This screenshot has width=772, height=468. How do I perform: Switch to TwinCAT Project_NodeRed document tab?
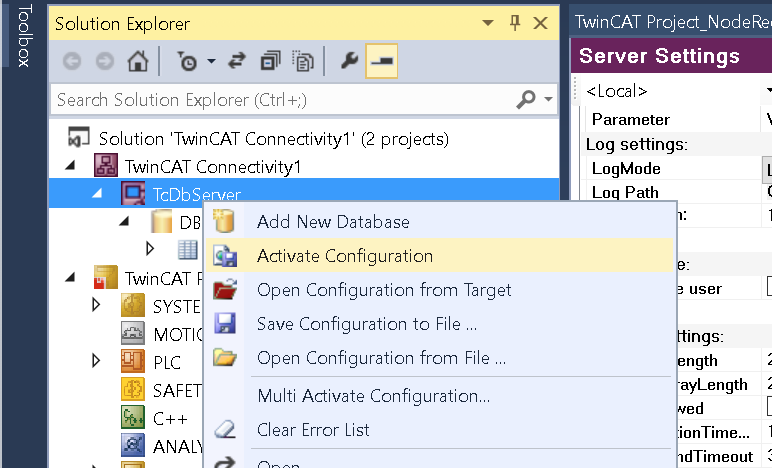[672, 22]
